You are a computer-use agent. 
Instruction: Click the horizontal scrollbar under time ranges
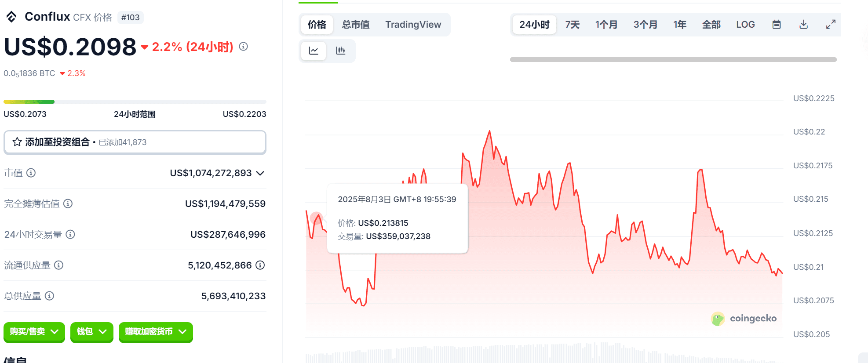(673, 59)
